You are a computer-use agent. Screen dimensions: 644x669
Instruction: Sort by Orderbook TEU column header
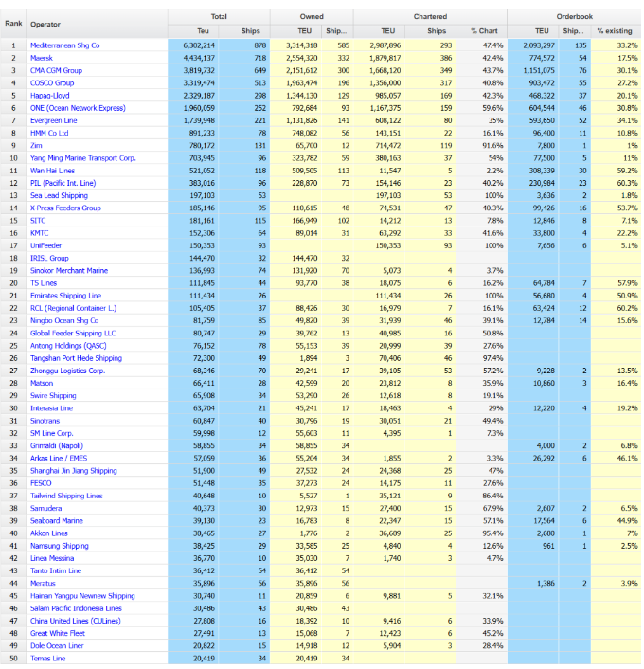click(x=533, y=31)
